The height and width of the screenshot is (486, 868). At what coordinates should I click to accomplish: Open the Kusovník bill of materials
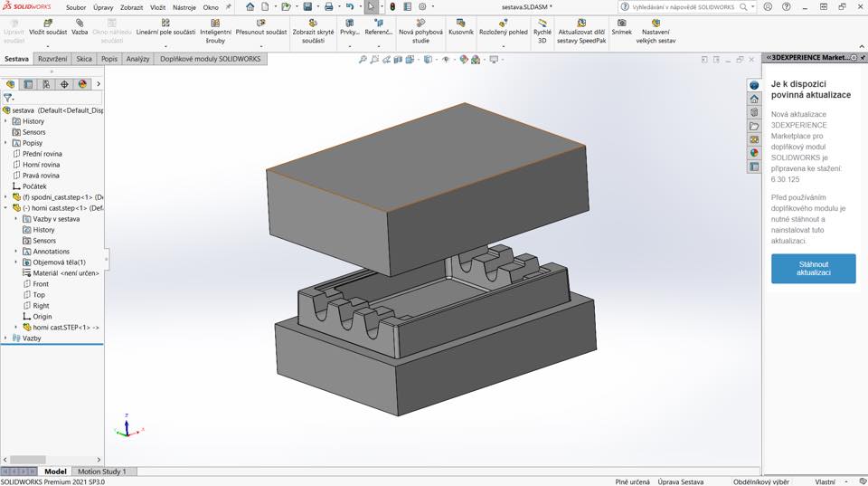coord(460,23)
